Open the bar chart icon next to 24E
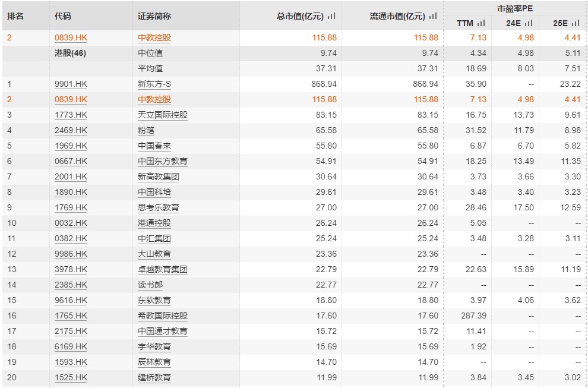 (529, 23)
